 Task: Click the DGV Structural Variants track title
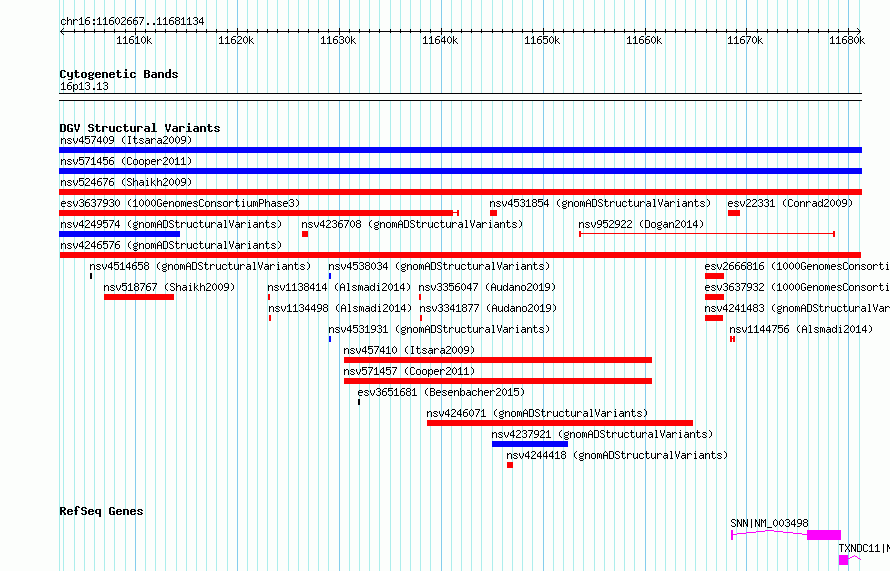coord(140,128)
